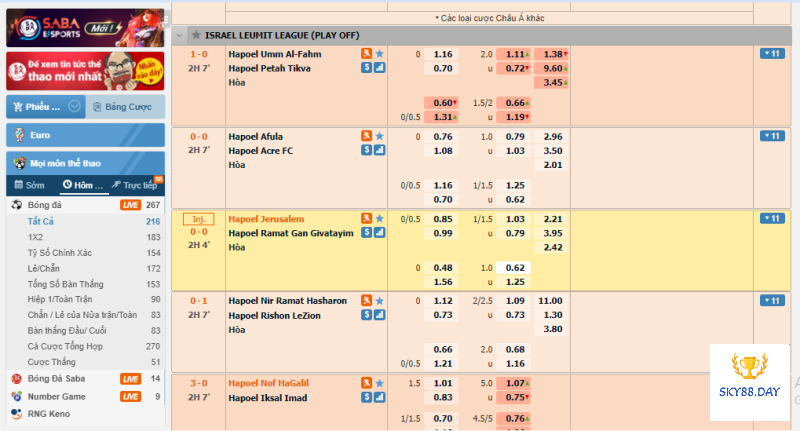Expand the 11 more markets for Hapoel Nir Ramat Hasharon
The height and width of the screenshot is (431, 800).
772,300
